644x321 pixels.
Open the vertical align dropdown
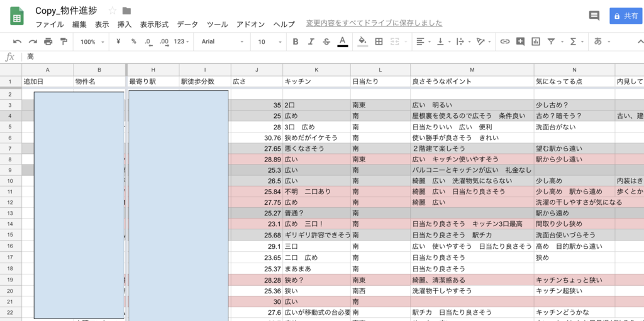tap(443, 41)
